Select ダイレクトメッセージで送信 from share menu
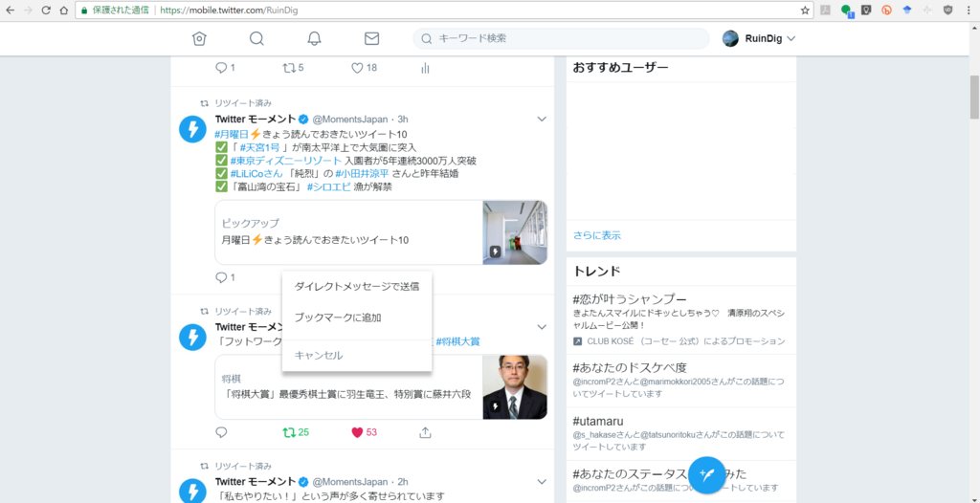 point(357,286)
